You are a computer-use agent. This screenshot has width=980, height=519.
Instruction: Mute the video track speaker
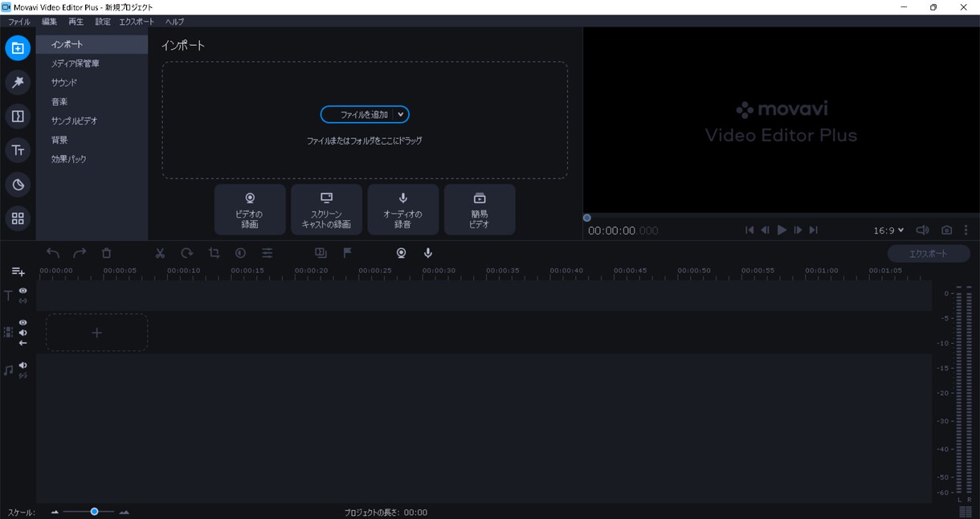[23, 333]
